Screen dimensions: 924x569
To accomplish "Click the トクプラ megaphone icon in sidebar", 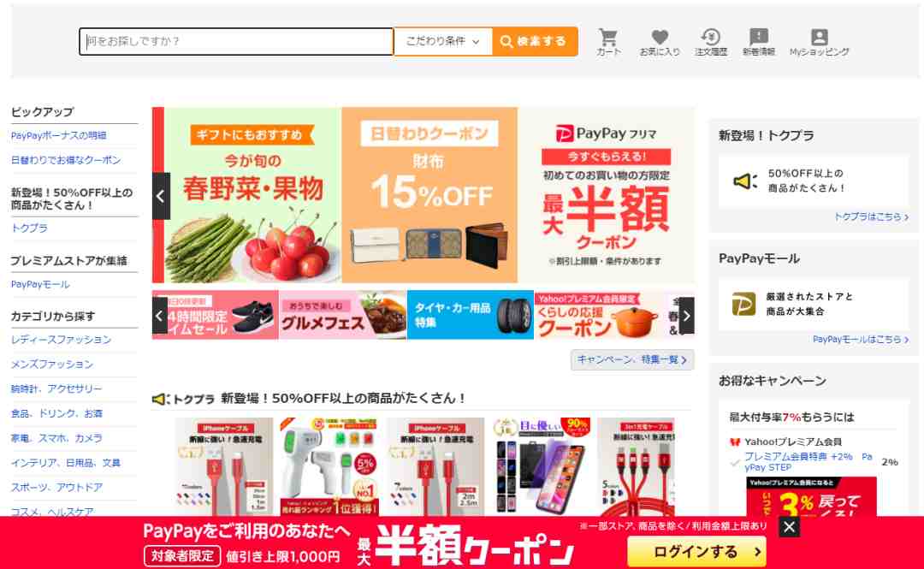I will pos(745,181).
